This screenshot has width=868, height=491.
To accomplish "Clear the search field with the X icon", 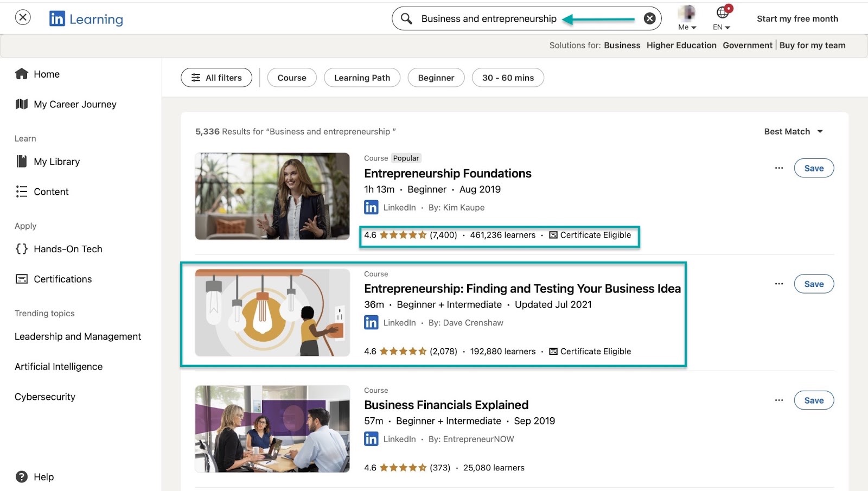I will pyautogui.click(x=649, y=18).
